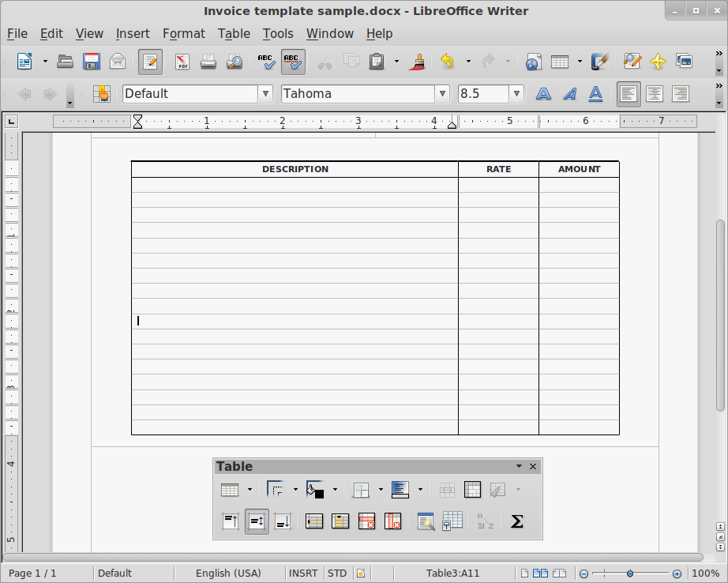728x583 pixels.
Task: Click the zoom in plus button
Action: pyautogui.click(x=677, y=574)
